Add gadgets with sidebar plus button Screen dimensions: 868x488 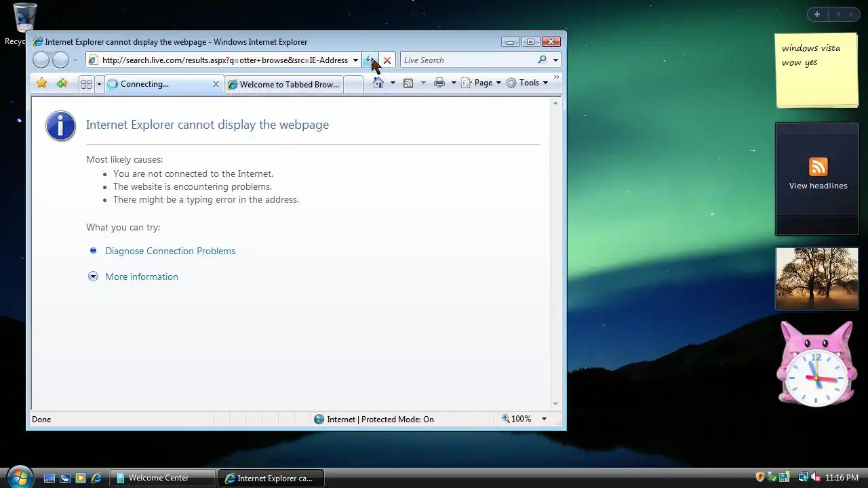pyautogui.click(x=817, y=14)
